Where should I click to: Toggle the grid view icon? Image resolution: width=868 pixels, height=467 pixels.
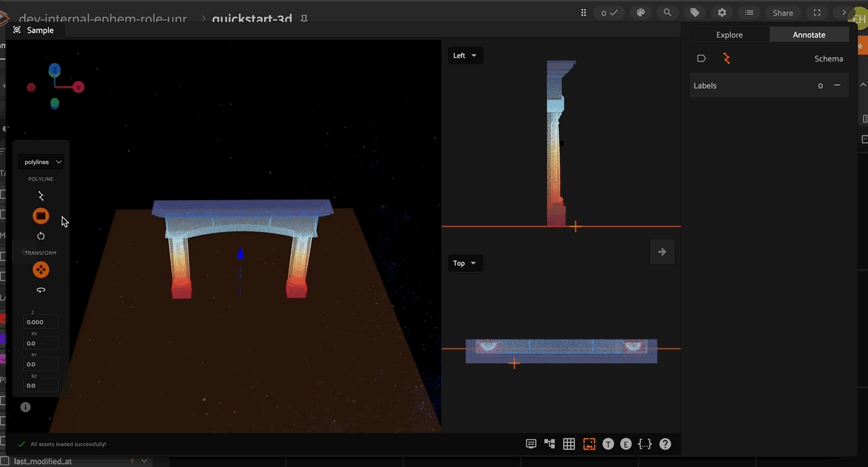(569, 444)
